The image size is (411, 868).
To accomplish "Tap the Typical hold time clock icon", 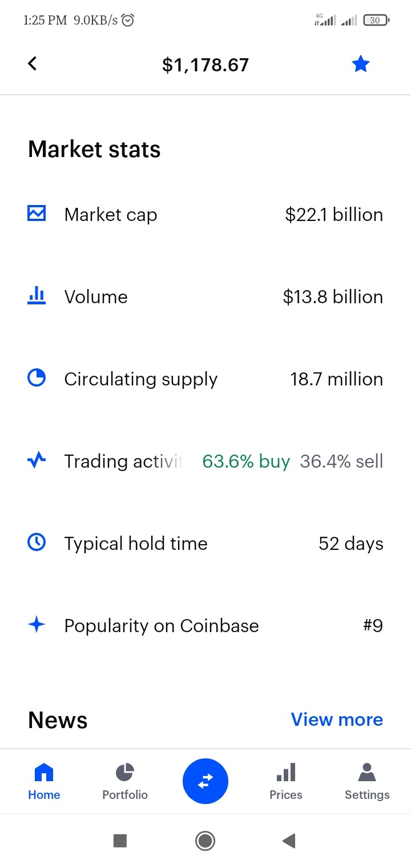I will tap(37, 542).
